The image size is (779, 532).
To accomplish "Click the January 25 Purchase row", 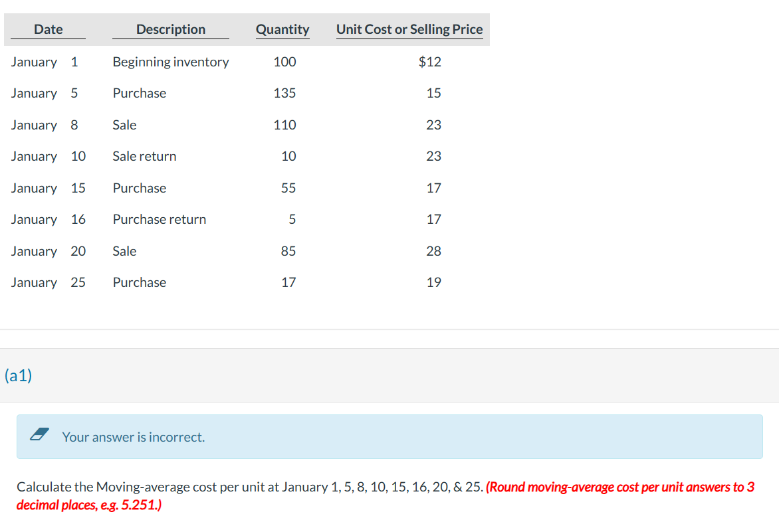I will pos(139,282).
